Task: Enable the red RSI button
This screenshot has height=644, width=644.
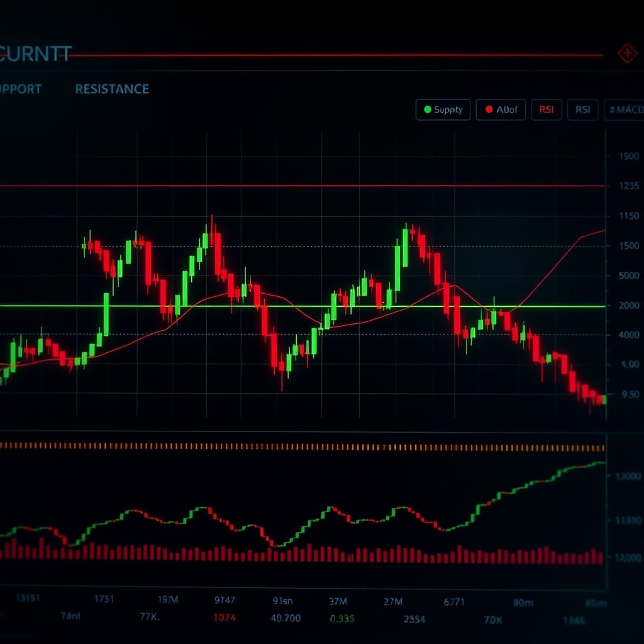Action: pyautogui.click(x=547, y=109)
